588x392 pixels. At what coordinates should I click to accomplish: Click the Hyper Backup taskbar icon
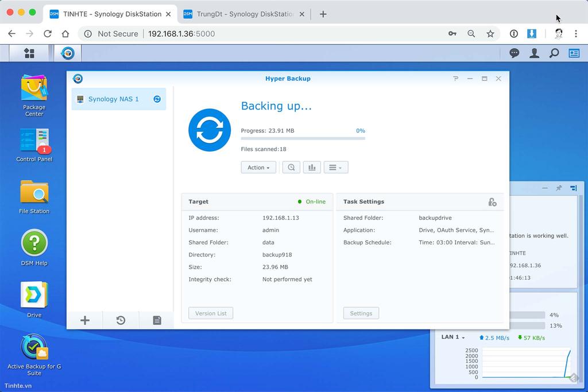(x=68, y=53)
